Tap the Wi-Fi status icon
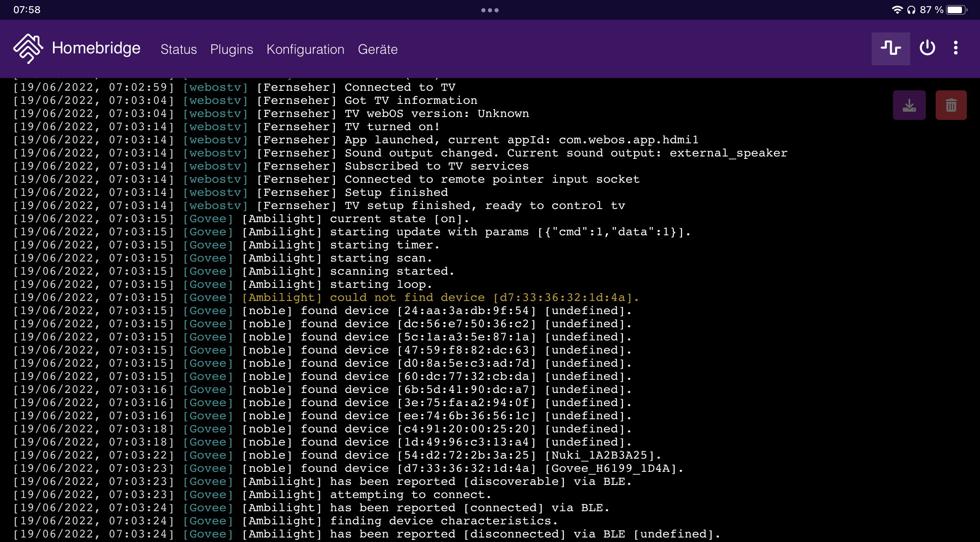The width and height of the screenshot is (980, 542). 897,10
